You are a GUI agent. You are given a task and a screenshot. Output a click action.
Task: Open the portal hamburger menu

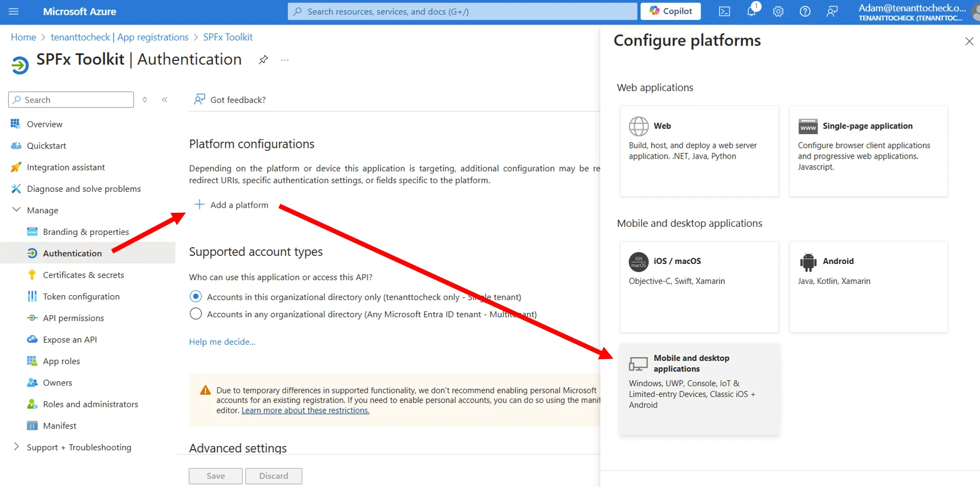coord(13,11)
